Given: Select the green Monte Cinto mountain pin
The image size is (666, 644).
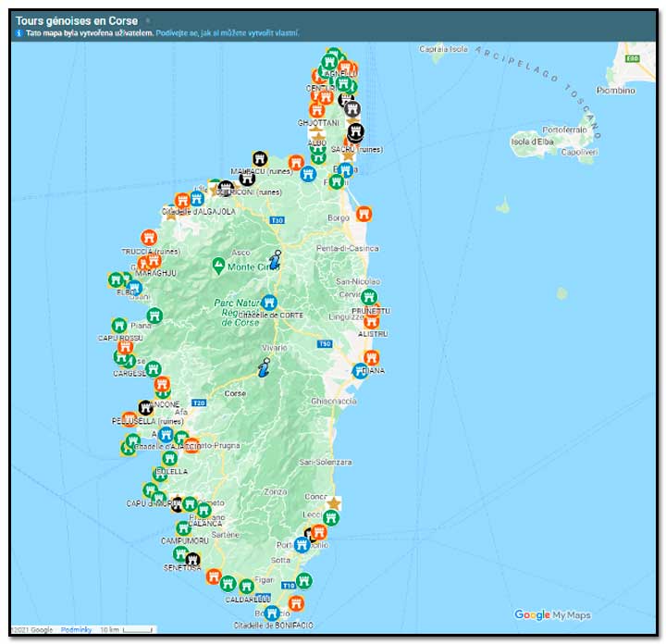Looking at the screenshot, I should coord(218,266).
